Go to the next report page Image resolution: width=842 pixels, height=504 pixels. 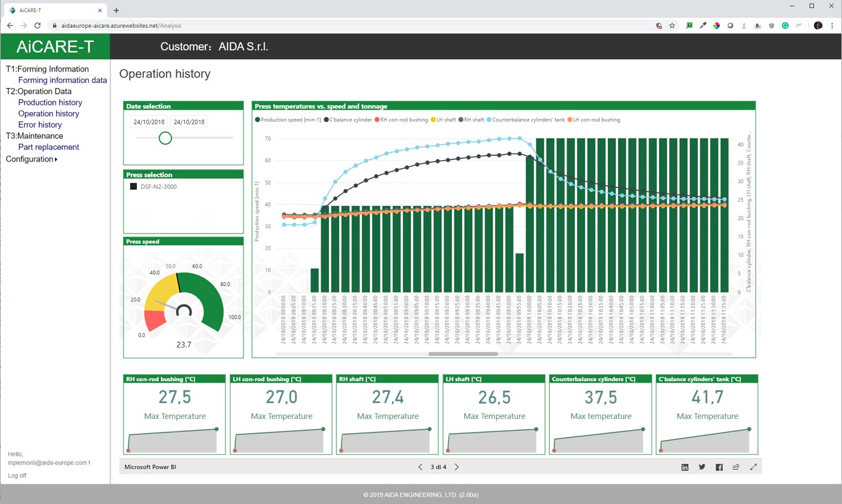pyautogui.click(x=457, y=467)
